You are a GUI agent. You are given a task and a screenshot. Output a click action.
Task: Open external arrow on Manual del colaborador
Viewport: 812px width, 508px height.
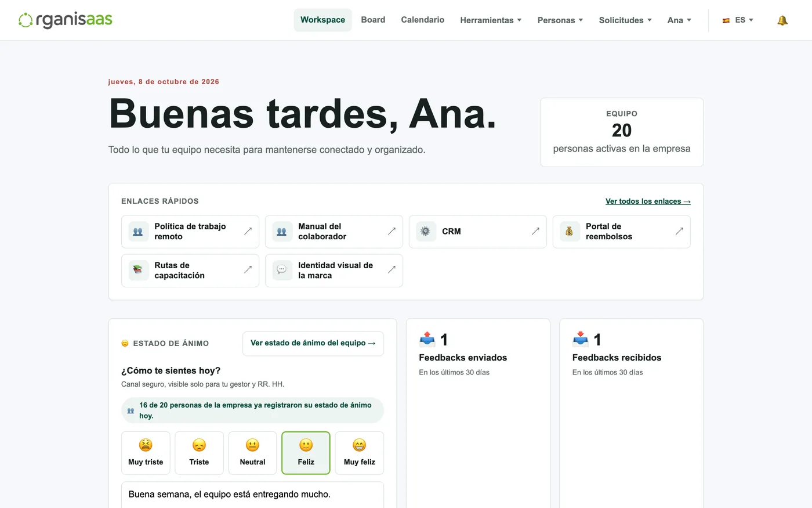(391, 231)
